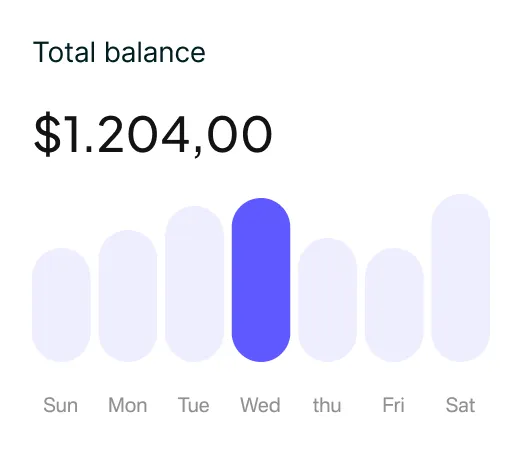Click the dollar sign in balance
The image size is (522, 452).
point(48,134)
